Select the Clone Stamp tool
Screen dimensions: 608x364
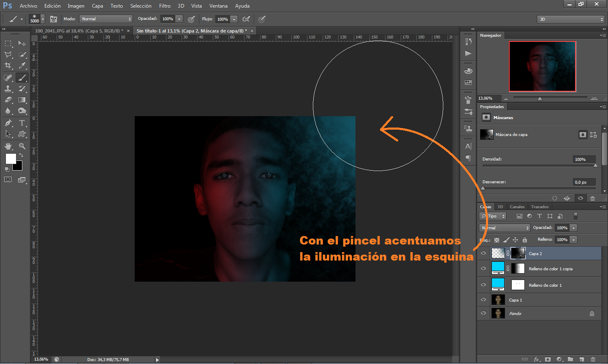8,89
